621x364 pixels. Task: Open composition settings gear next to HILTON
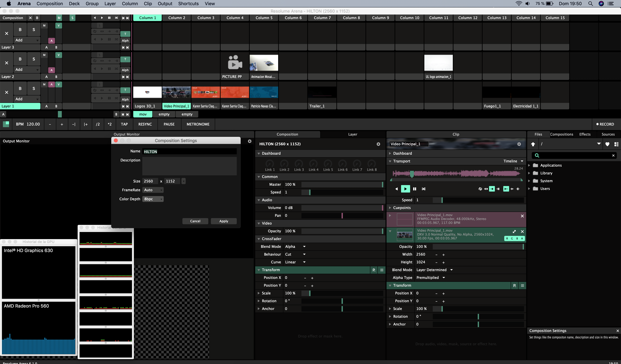[x=378, y=144]
